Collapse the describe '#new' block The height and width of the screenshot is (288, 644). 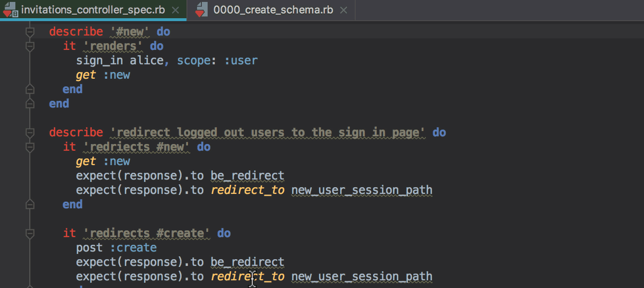30,32
